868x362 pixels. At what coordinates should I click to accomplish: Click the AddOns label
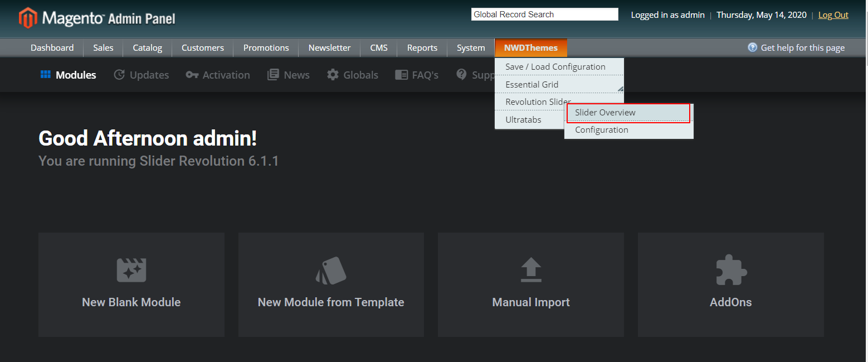[731, 302]
